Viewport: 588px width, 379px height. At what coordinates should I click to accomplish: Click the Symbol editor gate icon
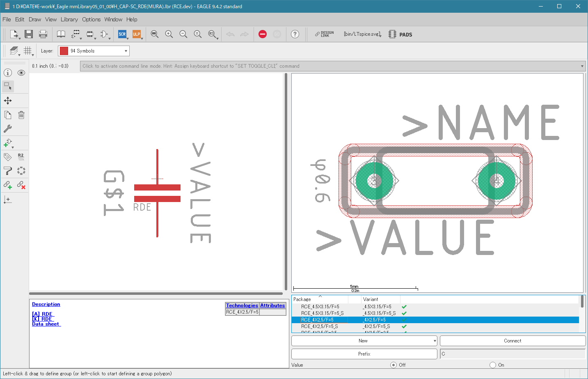click(105, 34)
